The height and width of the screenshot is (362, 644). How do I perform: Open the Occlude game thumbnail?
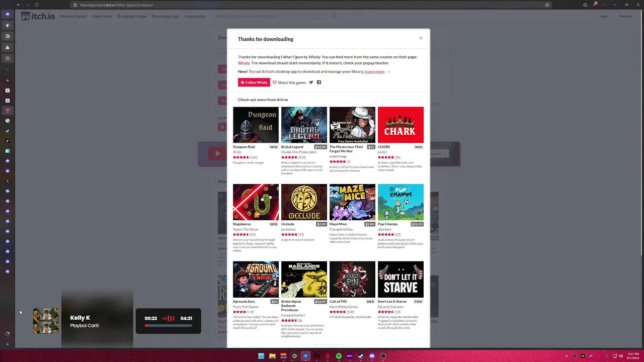304,202
